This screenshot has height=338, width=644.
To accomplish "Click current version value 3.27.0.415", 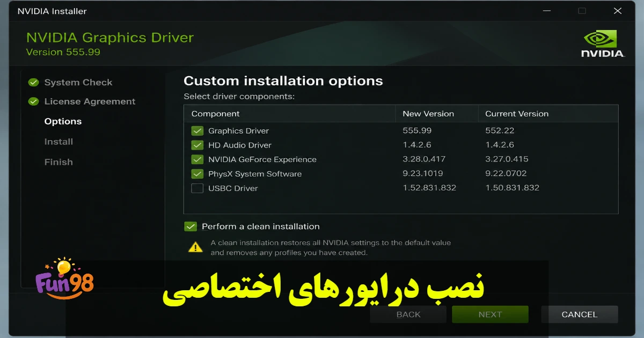I will click(x=507, y=160).
